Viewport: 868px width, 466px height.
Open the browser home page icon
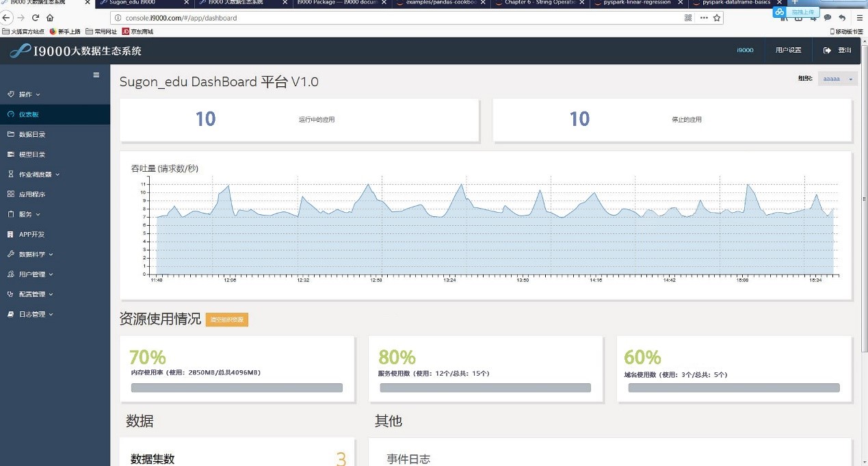pyautogui.click(x=50, y=18)
